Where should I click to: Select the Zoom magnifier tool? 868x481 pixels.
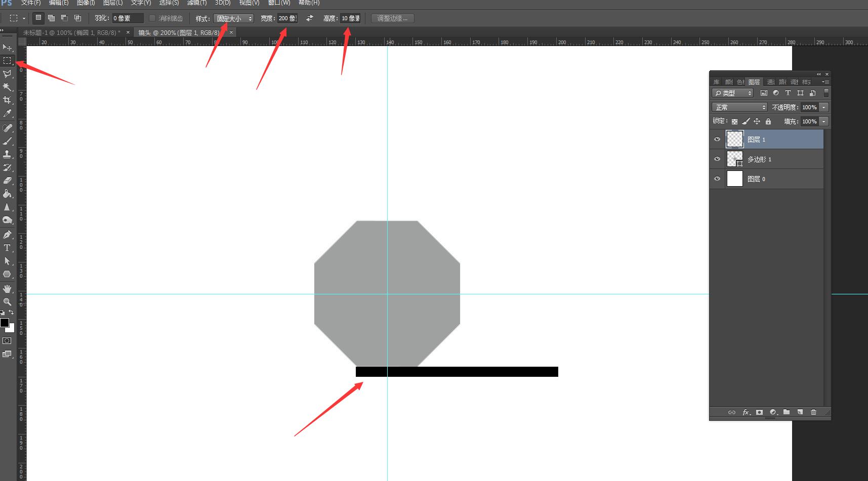(7, 301)
